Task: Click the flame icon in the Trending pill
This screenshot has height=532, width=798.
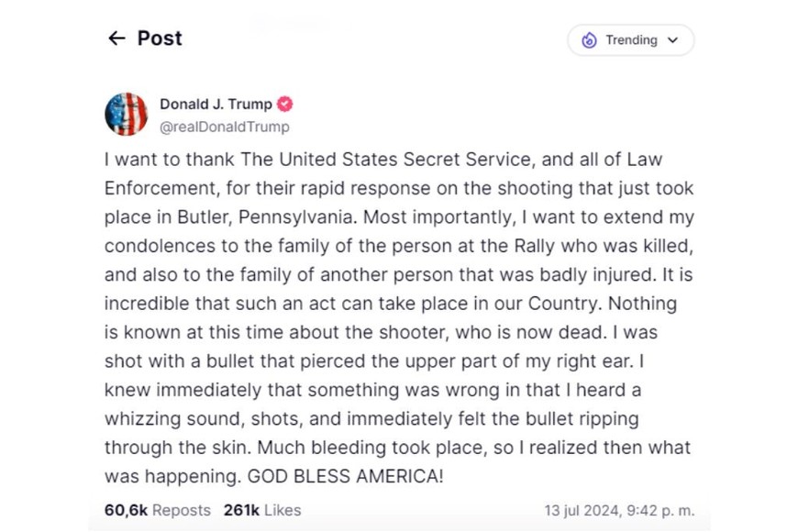Action: click(x=589, y=40)
